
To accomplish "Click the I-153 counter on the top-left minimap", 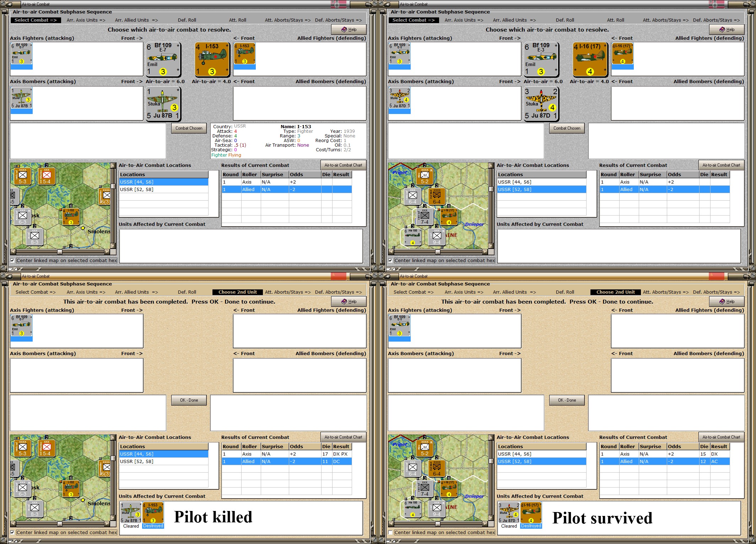I will [x=71, y=217].
